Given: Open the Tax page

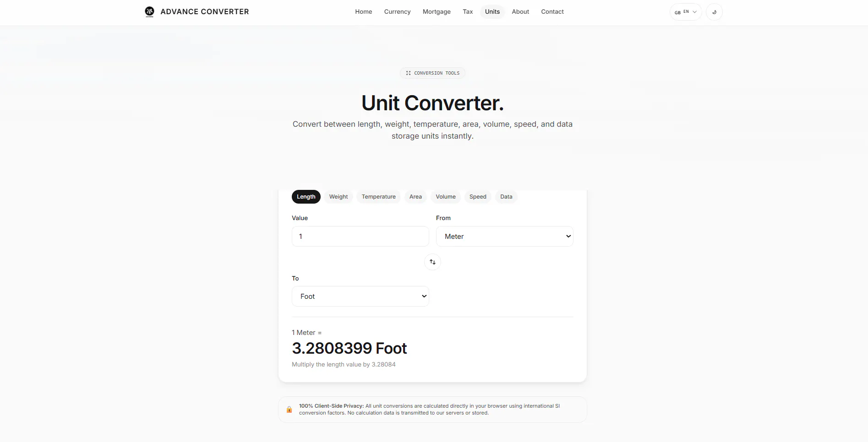Looking at the screenshot, I should pos(468,12).
